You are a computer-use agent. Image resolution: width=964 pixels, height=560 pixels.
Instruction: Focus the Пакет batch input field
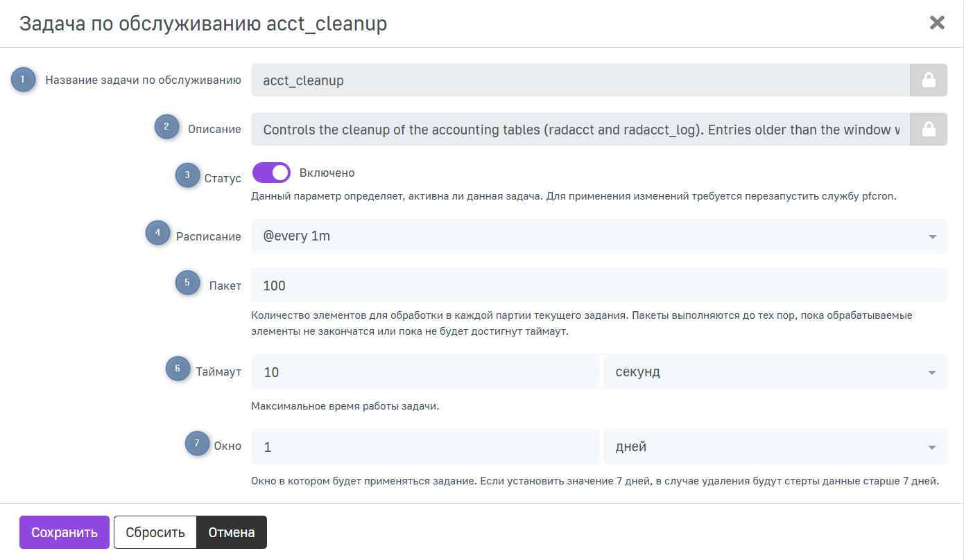click(599, 286)
